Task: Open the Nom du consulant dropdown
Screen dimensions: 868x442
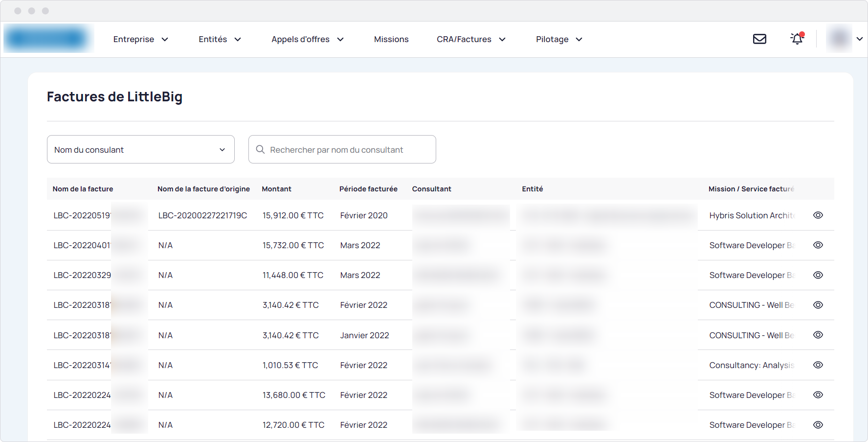Action: 141,149
